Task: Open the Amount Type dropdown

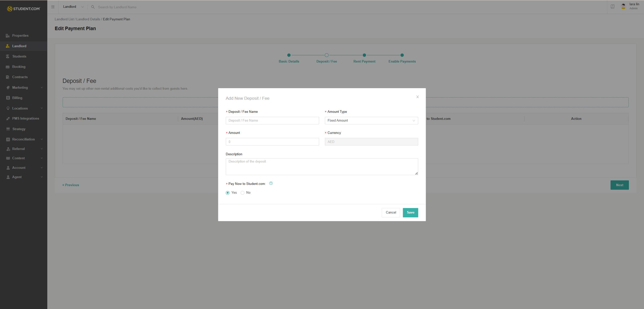Action: 371,121
